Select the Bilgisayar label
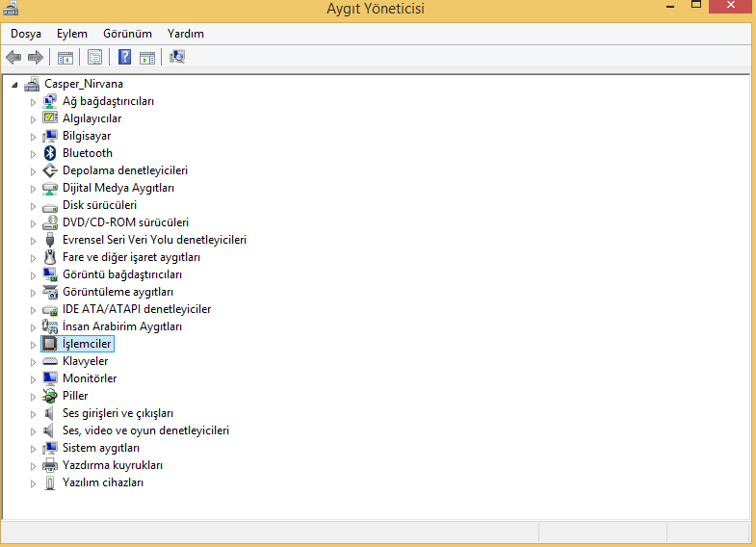 coord(87,136)
